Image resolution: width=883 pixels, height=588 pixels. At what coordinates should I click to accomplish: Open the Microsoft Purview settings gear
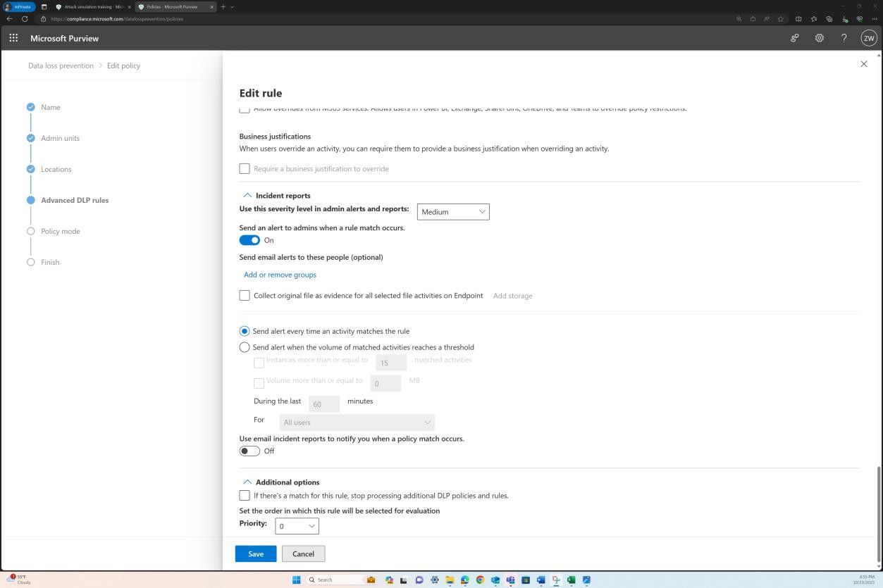tap(819, 38)
